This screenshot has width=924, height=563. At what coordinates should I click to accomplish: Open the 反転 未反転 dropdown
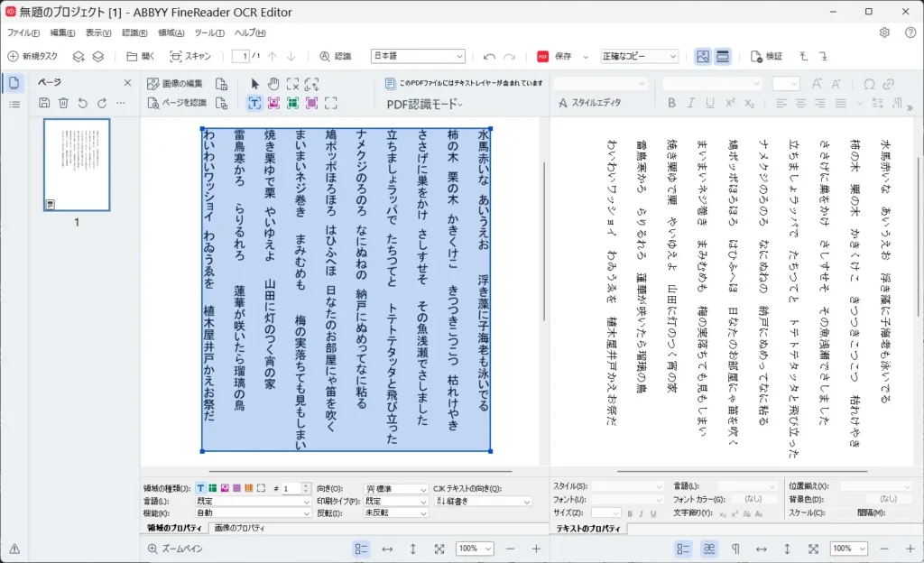(x=396, y=513)
